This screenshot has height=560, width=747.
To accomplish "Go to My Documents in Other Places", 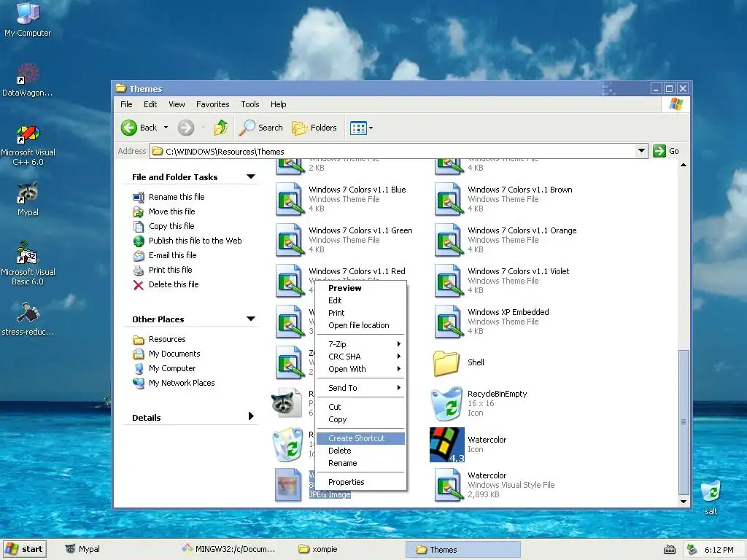I will point(174,354).
